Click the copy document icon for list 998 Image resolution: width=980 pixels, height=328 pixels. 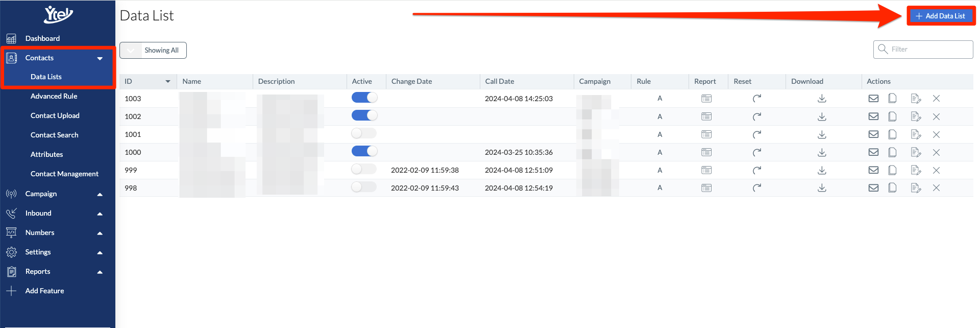tap(892, 188)
